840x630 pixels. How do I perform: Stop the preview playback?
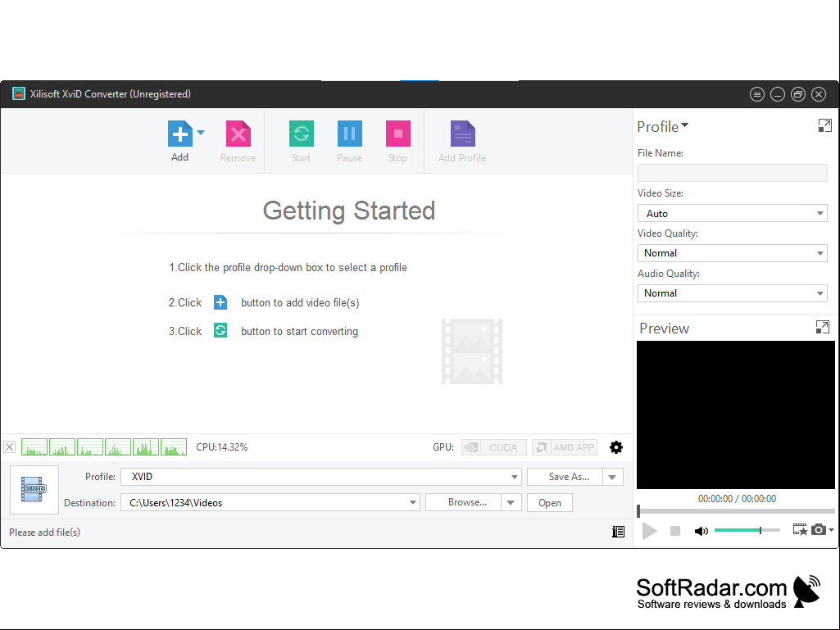point(675,531)
